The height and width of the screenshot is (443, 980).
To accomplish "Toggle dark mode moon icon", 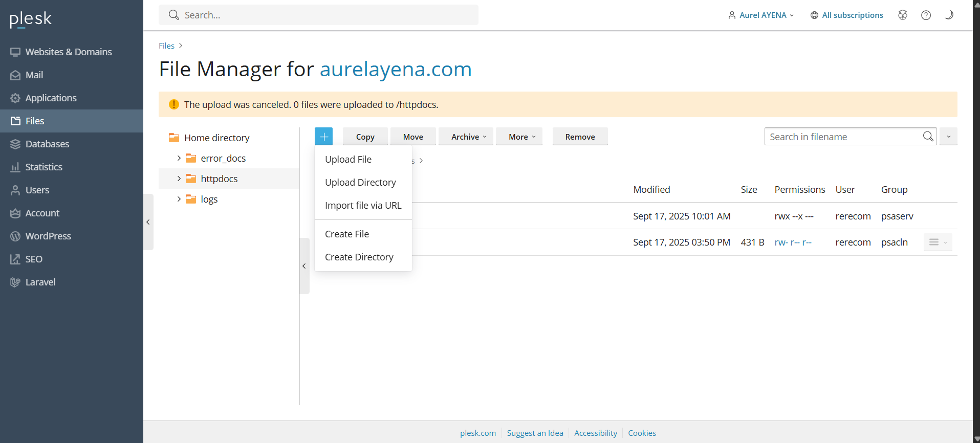I will [x=949, y=15].
